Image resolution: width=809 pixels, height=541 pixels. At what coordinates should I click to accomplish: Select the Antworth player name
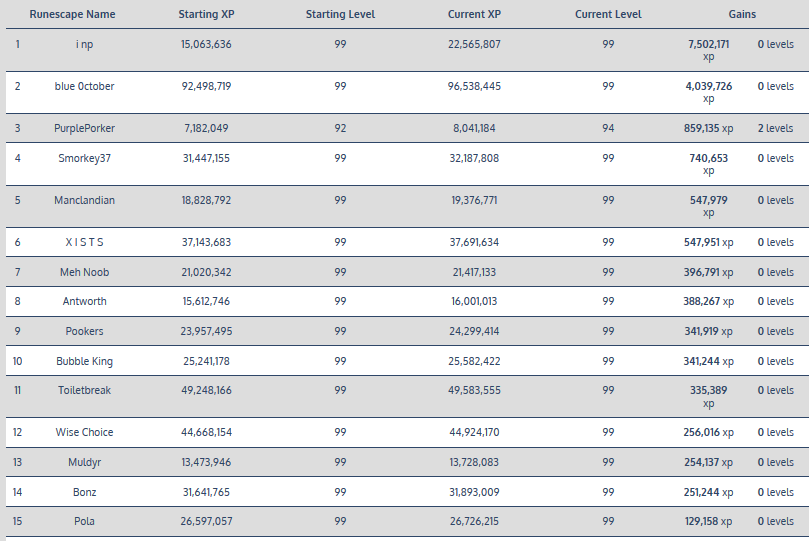84,301
